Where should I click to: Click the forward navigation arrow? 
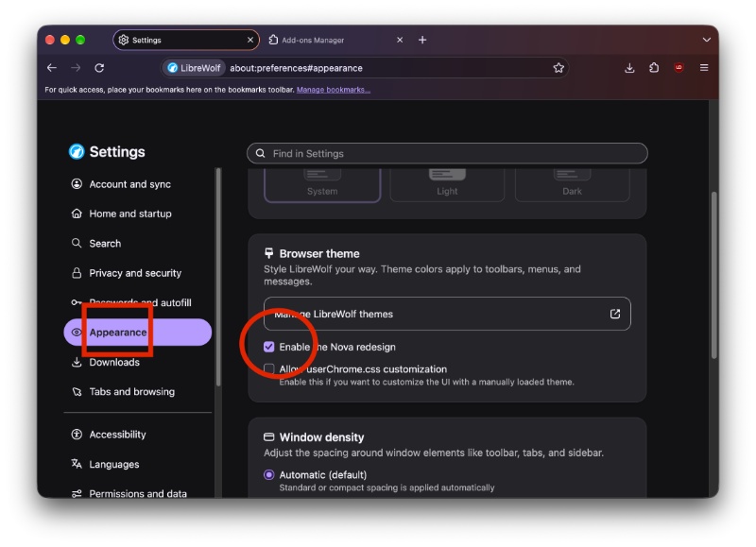coord(76,68)
